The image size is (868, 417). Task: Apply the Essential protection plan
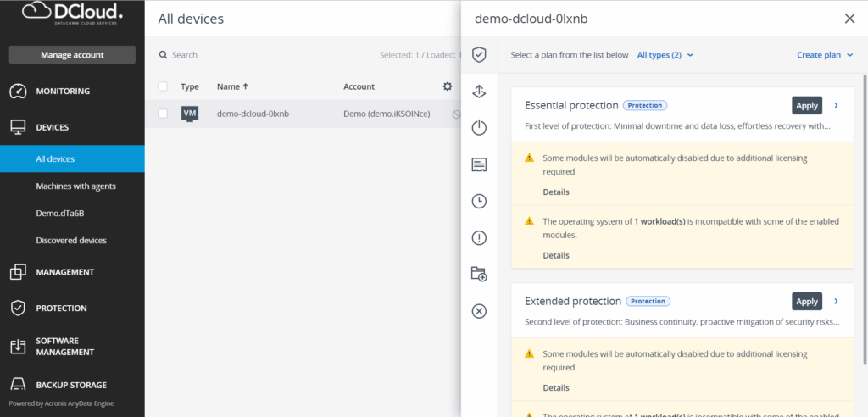pos(806,106)
